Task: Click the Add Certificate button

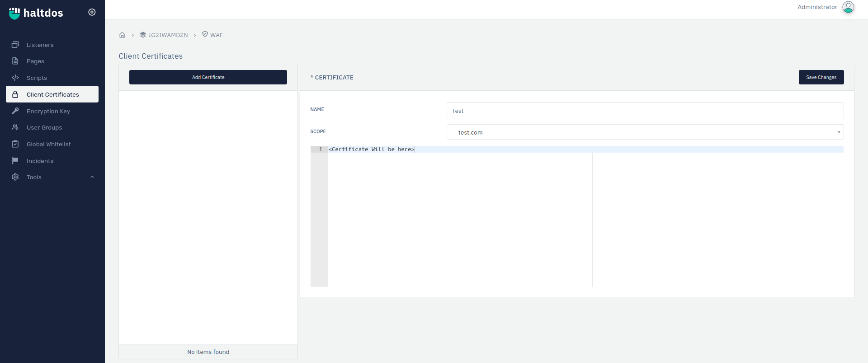Action: point(208,77)
